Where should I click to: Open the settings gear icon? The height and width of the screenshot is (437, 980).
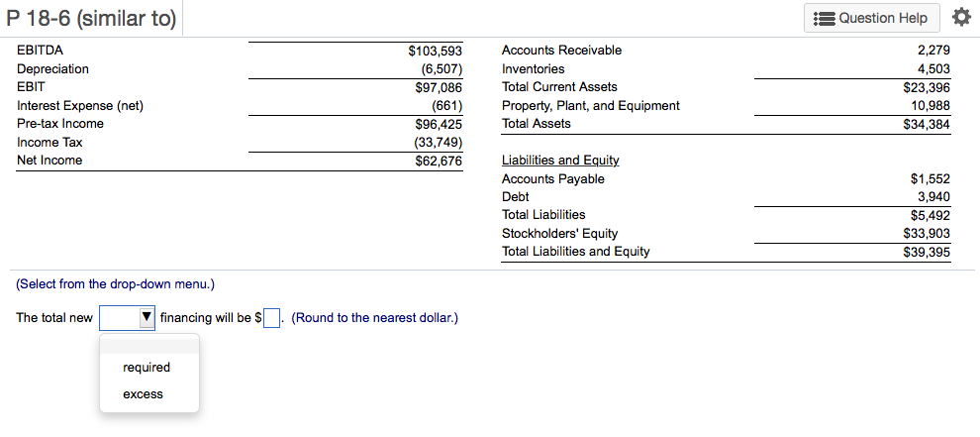pyautogui.click(x=961, y=18)
